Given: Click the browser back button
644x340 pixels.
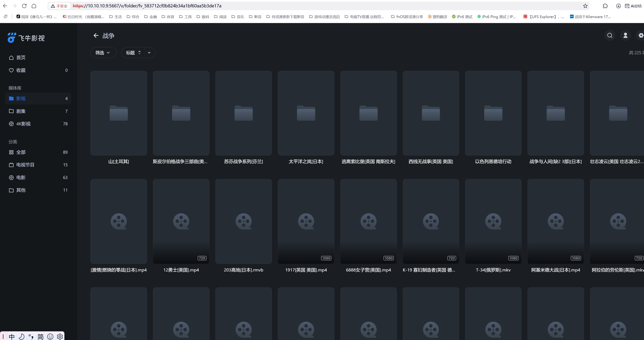Looking at the screenshot, I should pyautogui.click(x=5, y=6).
